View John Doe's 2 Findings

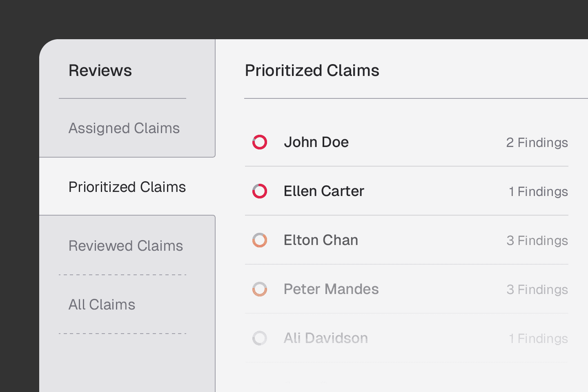(537, 143)
